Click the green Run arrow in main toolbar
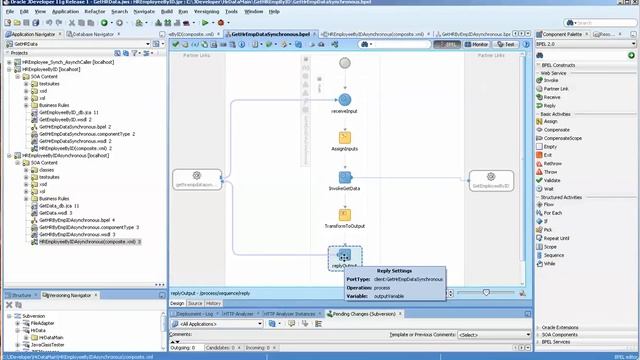Image resolution: width=640 pixels, height=360 pixels. coord(205,23)
